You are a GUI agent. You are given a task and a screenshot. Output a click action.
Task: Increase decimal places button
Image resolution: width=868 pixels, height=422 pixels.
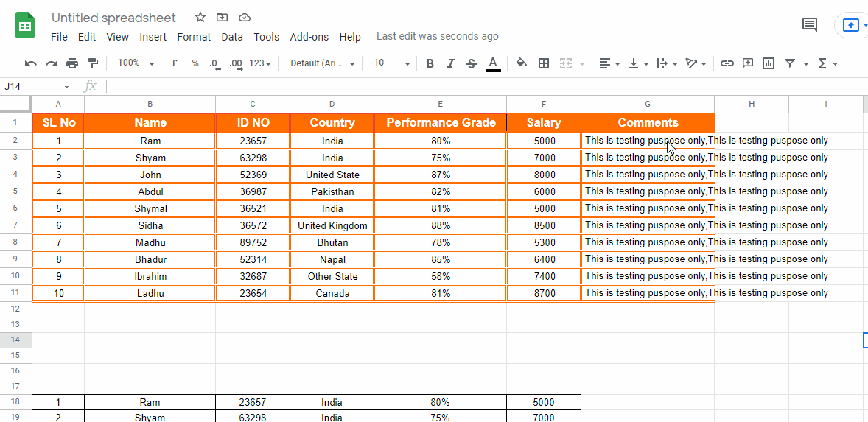[236, 63]
